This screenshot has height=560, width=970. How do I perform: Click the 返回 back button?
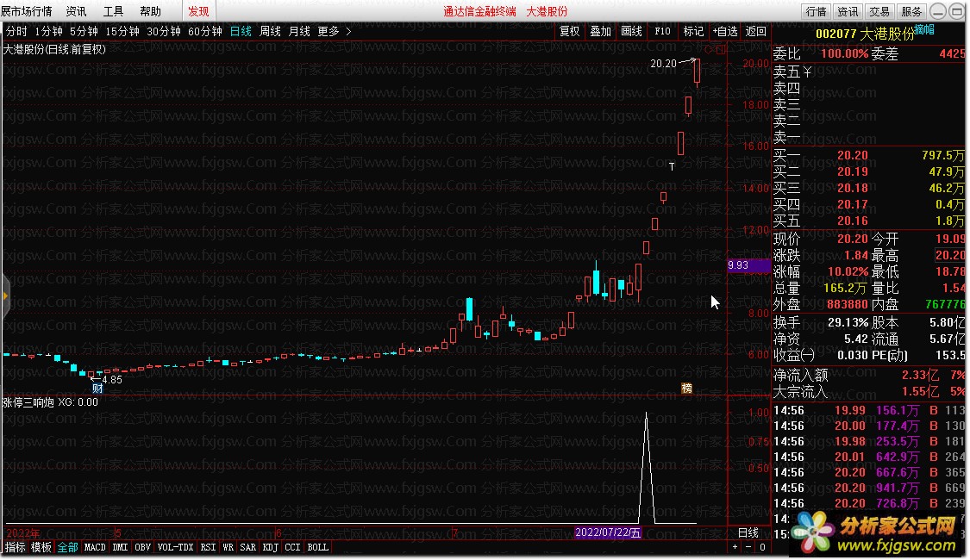click(x=756, y=31)
